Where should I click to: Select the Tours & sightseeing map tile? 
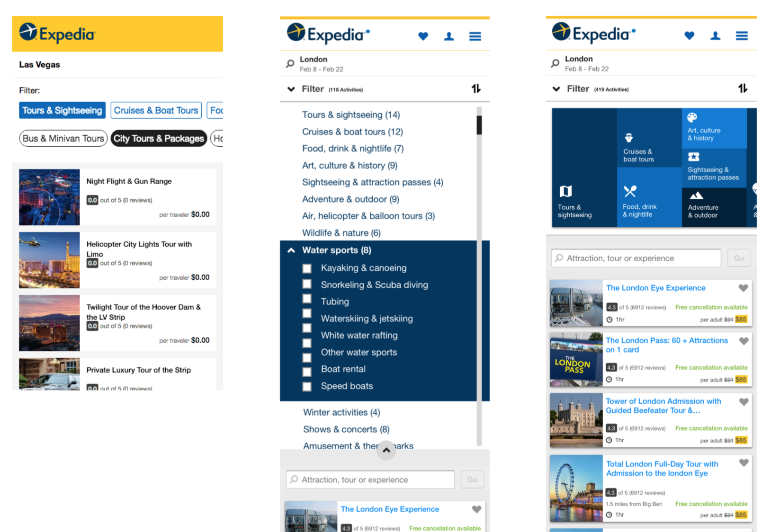(x=584, y=168)
